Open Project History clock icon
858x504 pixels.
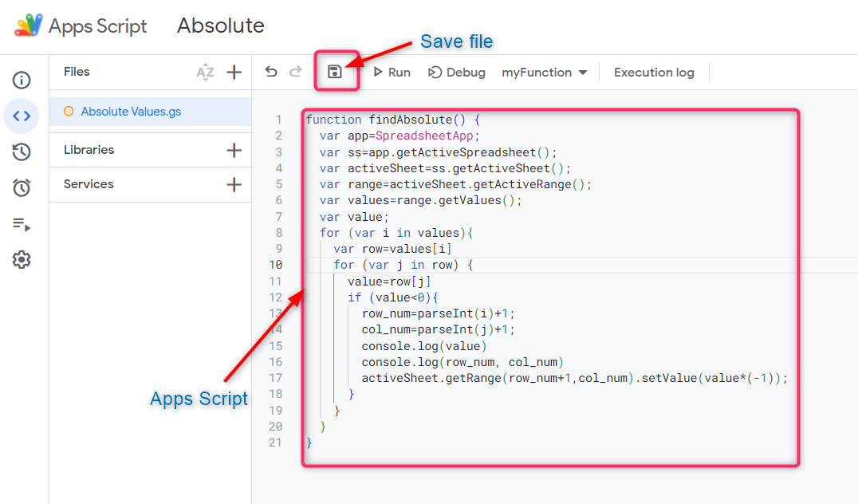pyautogui.click(x=22, y=152)
